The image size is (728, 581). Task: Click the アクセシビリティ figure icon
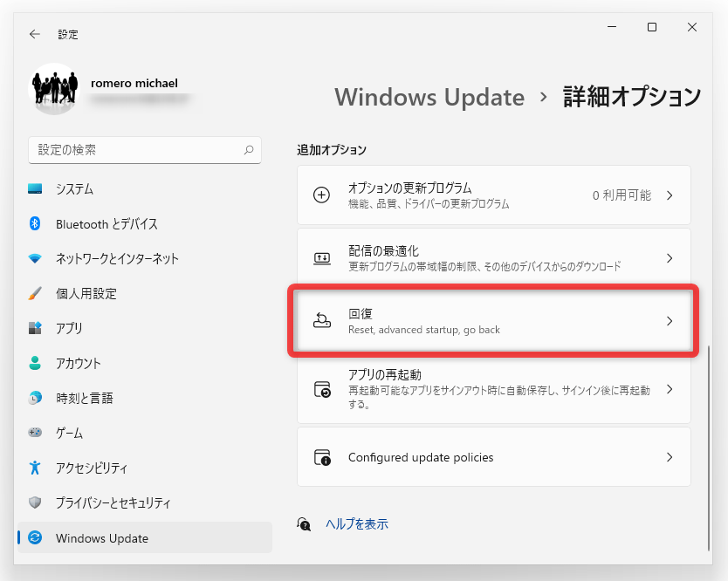click(35, 468)
